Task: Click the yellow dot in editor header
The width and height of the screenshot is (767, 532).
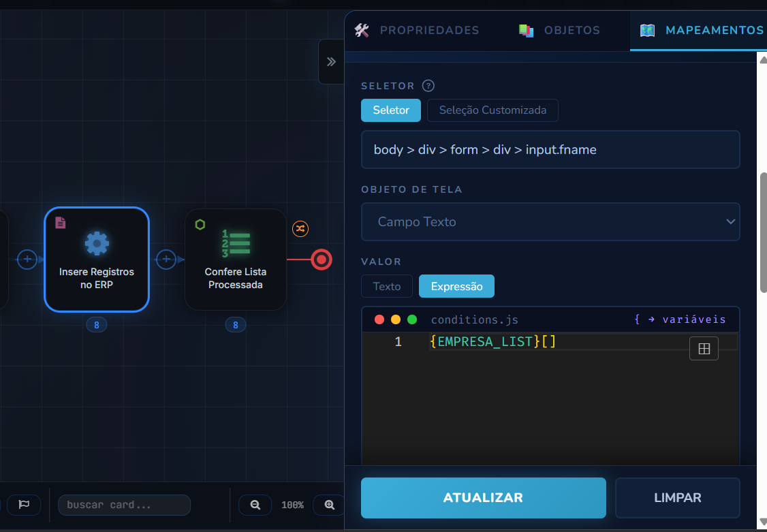Action: [396, 319]
